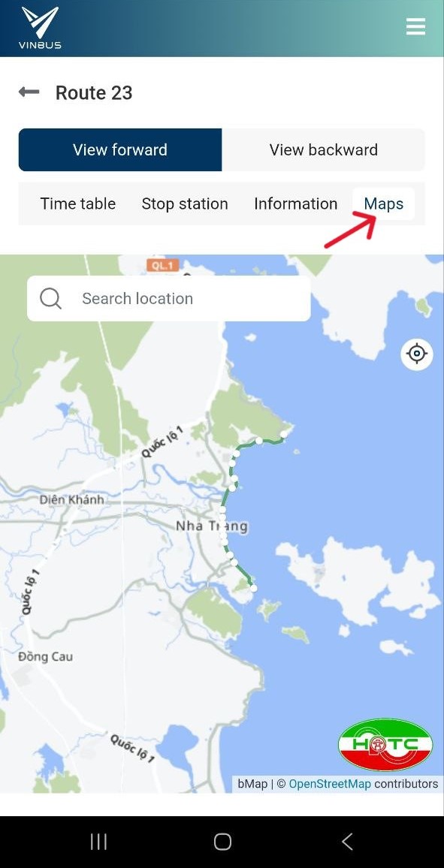Show the Information tab
This screenshot has width=444, height=868.
click(x=296, y=203)
